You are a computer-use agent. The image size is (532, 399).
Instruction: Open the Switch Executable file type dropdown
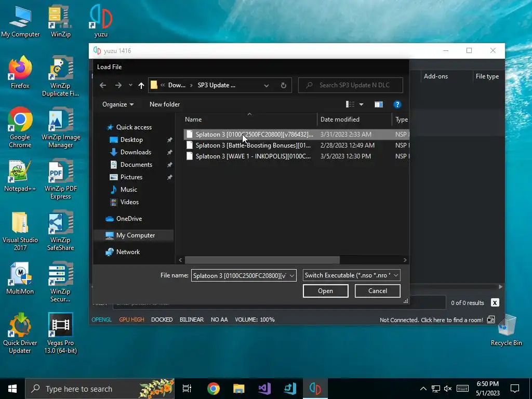pyautogui.click(x=352, y=275)
